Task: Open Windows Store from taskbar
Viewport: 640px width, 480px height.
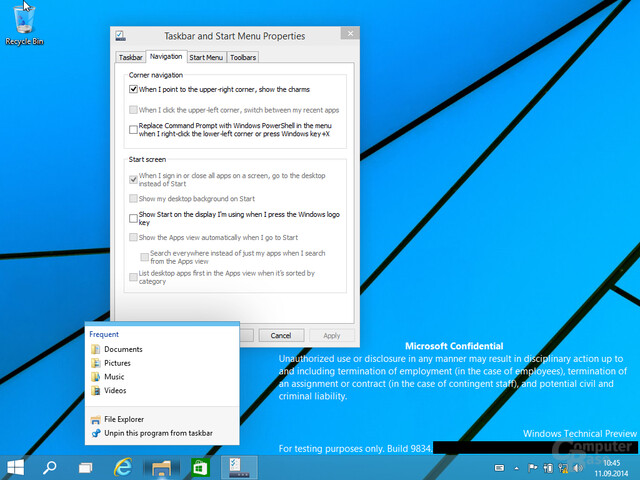Action: [200, 467]
